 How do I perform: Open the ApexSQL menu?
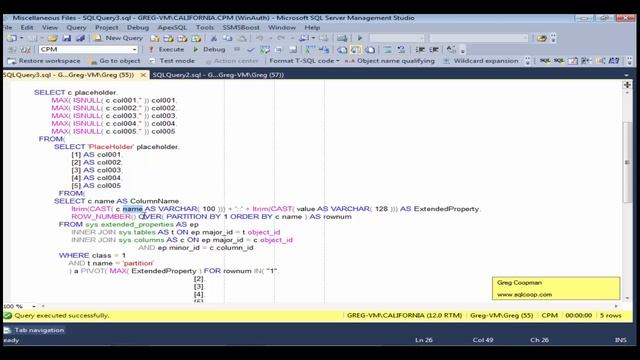click(x=172, y=27)
